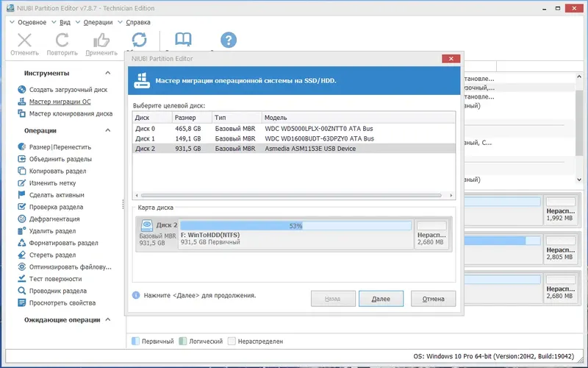This screenshot has width=588, height=368.
Task: Click the Далее button
Action: [381, 299]
